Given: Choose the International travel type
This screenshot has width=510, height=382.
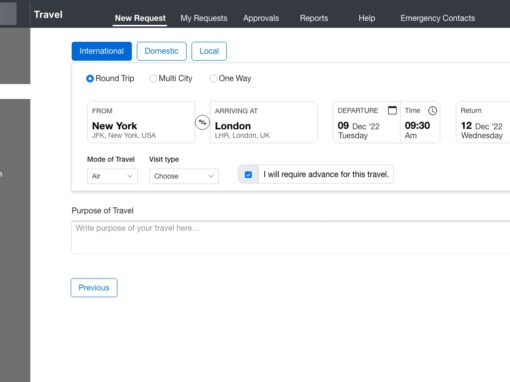Looking at the screenshot, I should pyautogui.click(x=102, y=51).
